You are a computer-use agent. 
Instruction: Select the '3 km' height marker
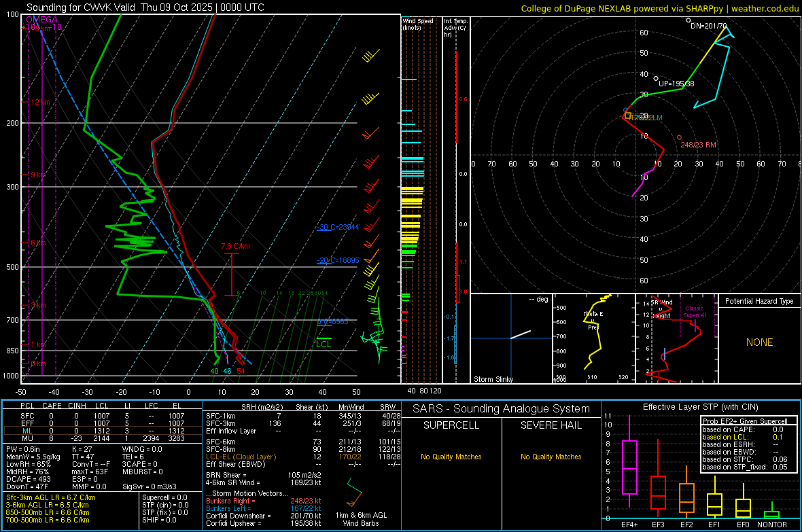click(38, 305)
